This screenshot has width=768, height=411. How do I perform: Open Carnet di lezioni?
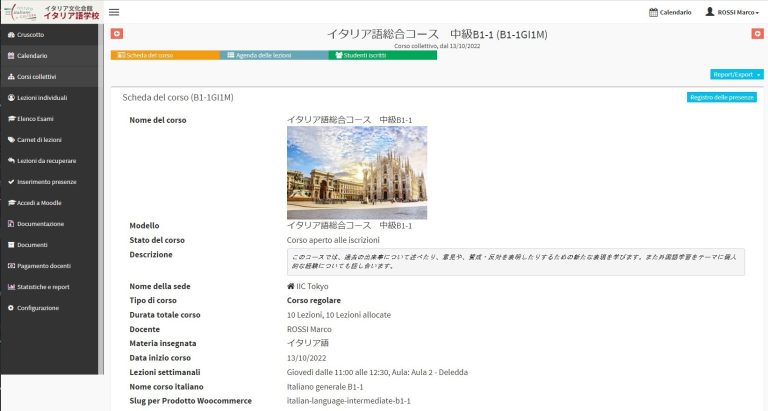pos(39,139)
